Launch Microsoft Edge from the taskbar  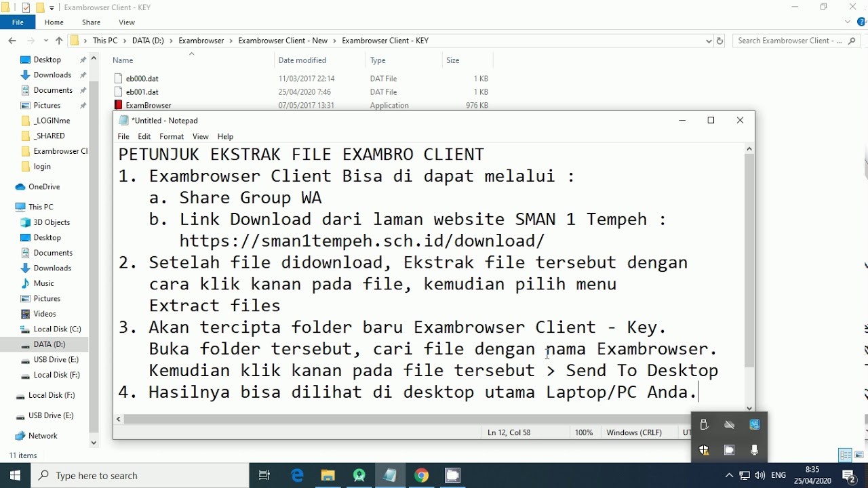pyautogui.click(x=297, y=476)
